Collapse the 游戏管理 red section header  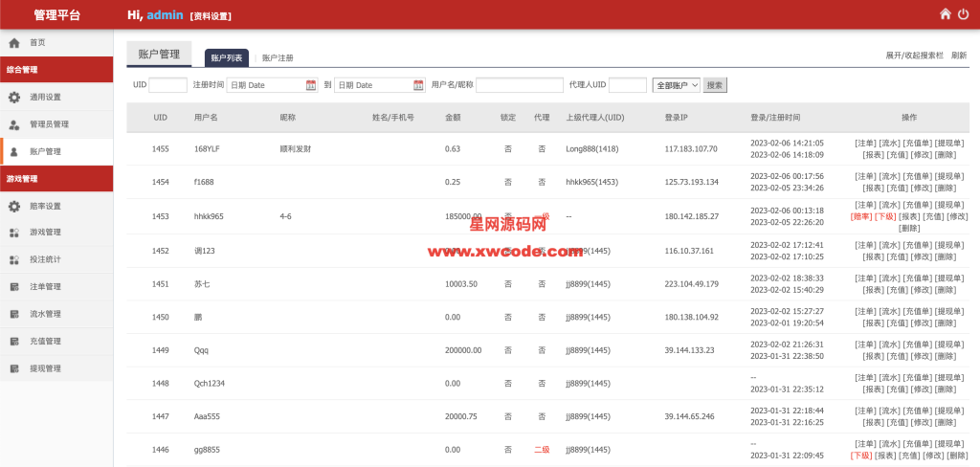pyautogui.click(x=56, y=179)
